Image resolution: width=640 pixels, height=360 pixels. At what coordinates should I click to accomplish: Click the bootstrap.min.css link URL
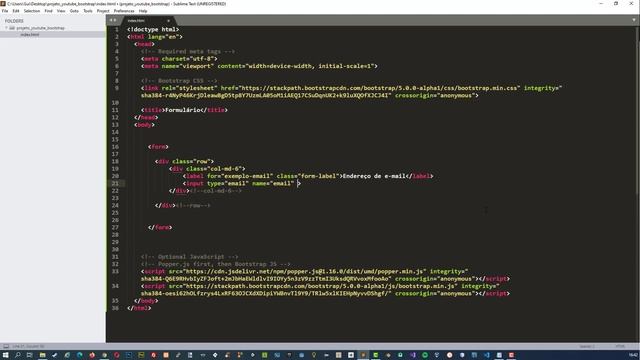379,88
